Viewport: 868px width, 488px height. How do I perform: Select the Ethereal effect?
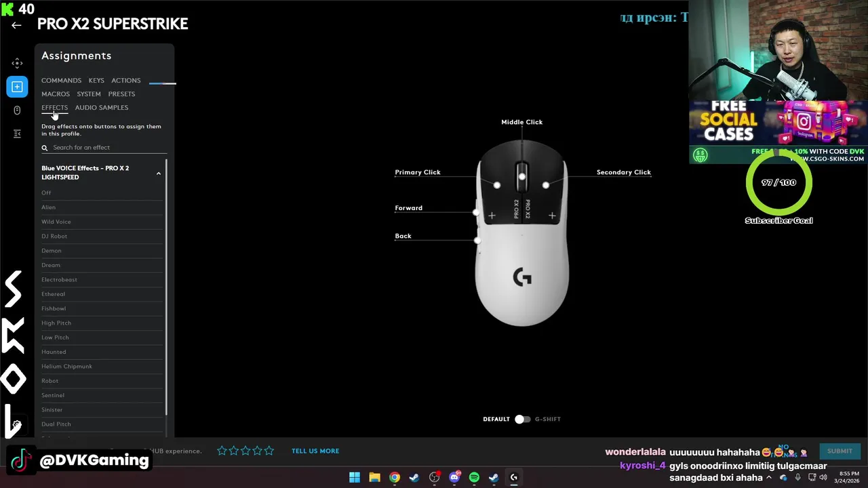tap(102, 294)
